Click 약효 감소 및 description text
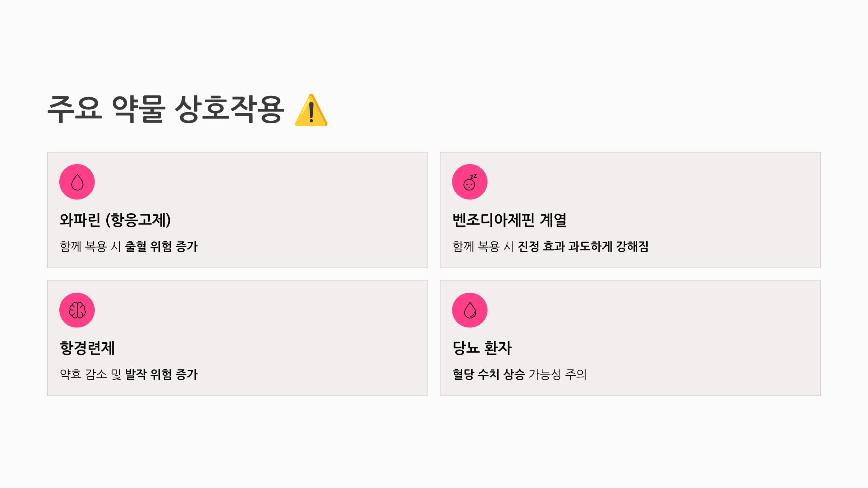Viewport: 868px width, 488px height. pyautogui.click(x=90, y=374)
